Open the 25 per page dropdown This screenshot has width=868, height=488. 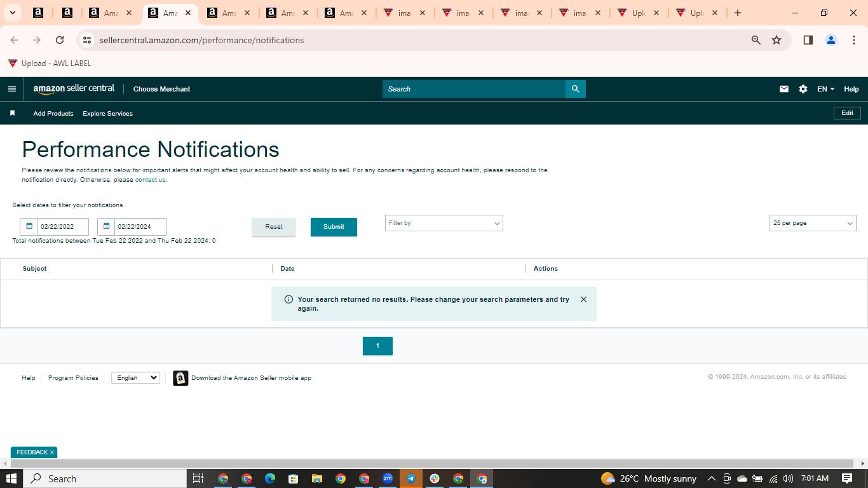tap(813, 223)
